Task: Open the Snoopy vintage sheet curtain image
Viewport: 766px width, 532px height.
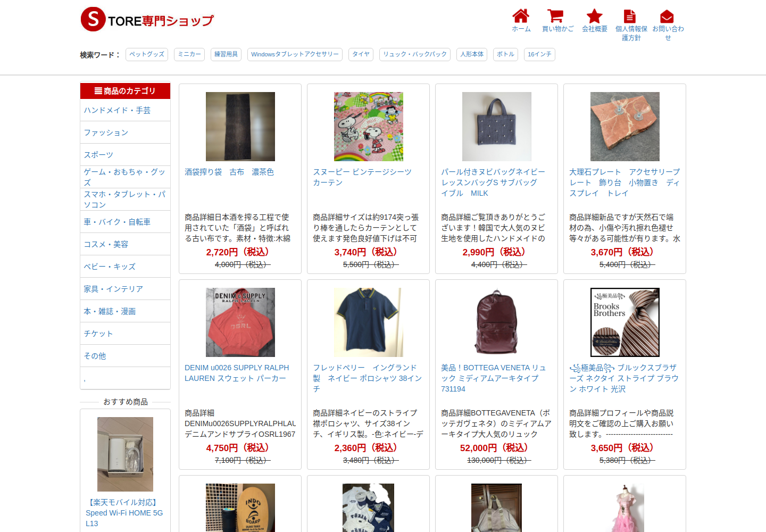Action: 369,127
